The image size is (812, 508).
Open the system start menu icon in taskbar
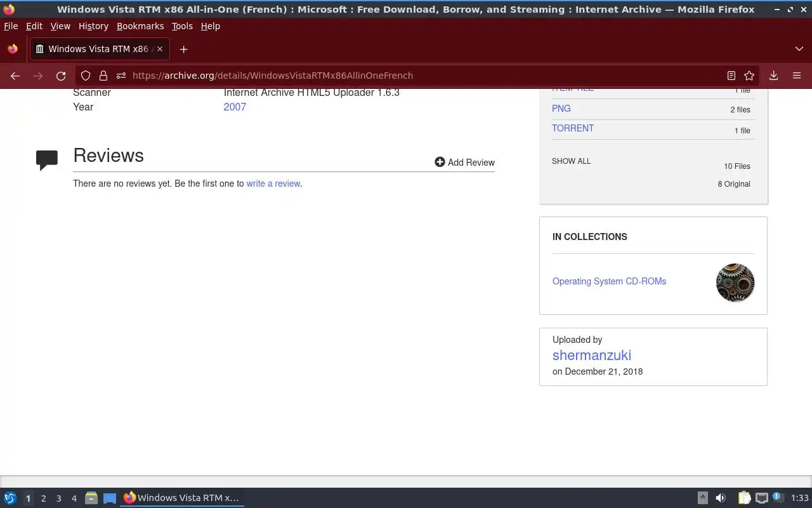10,498
